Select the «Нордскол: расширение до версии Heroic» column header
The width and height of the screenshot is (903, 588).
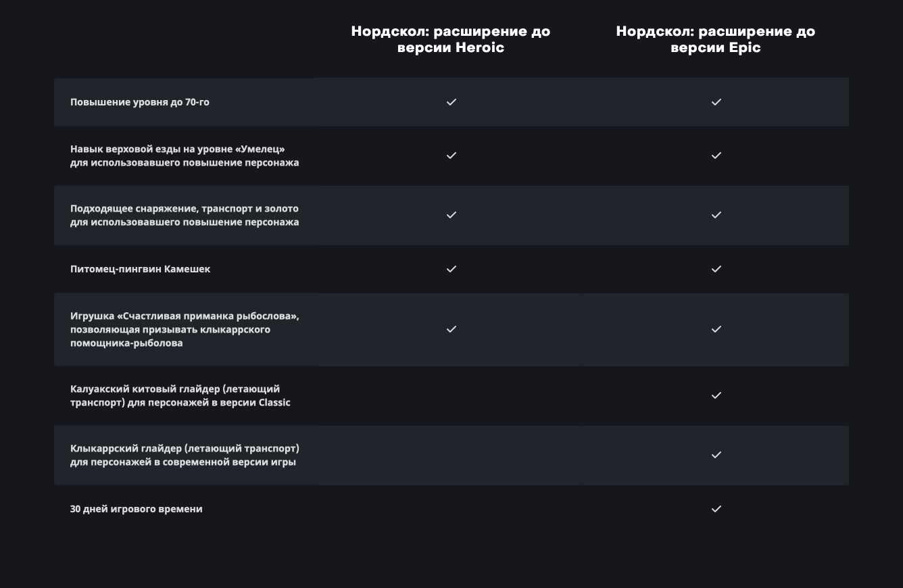451,39
